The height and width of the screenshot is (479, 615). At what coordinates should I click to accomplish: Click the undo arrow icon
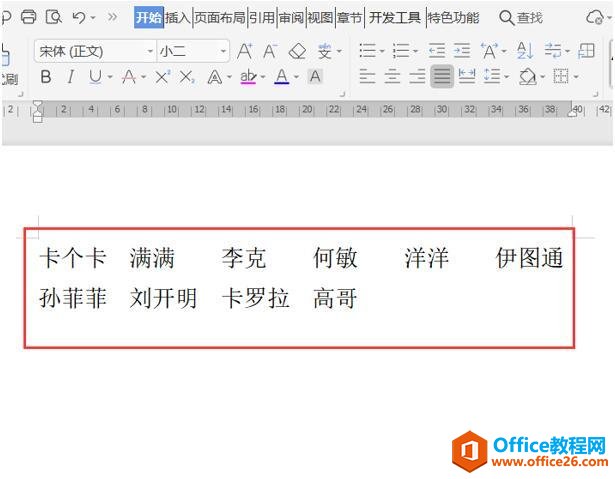79,17
